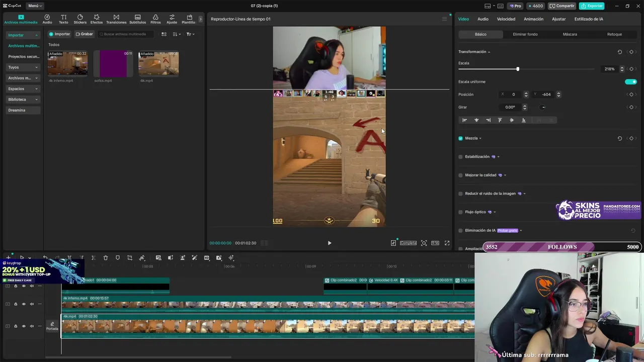Click the player hamburger menu icon
Viewport: 644px width, 362px height.
(x=444, y=19)
